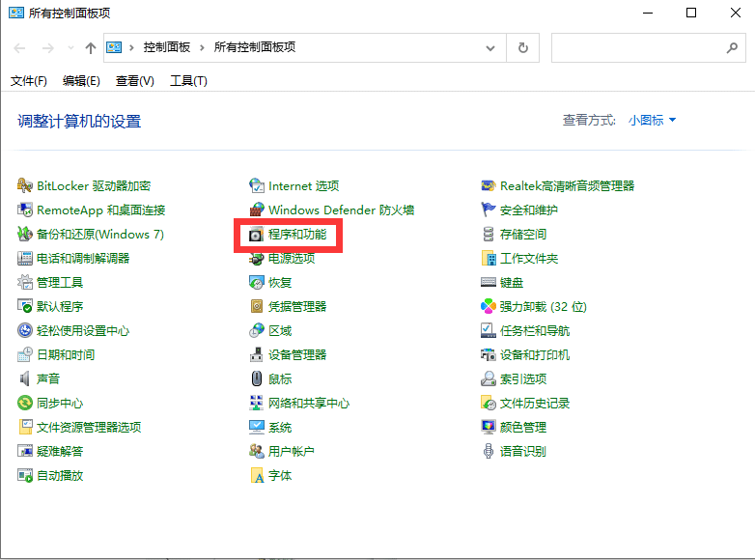Viewport: 755px width, 560px height.
Task: Refresh the control panel view
Action: coord(523,47)
